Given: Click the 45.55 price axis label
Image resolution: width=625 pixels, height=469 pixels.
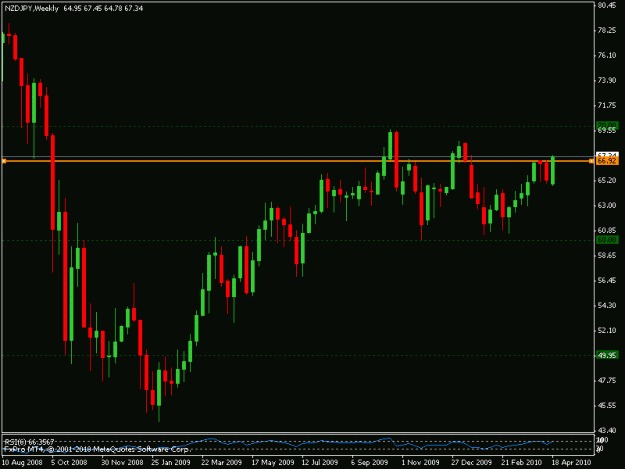Looking at the screenshot, I should (607, 406).
